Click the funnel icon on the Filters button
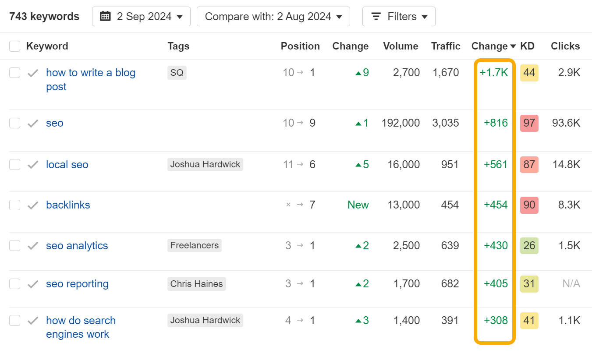Image resolution: width=592 pixels, height=364 pixels. point(376,16)
